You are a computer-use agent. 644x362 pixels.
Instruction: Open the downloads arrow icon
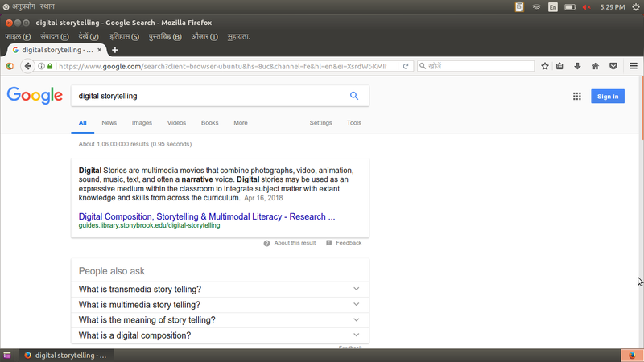tap(577, 66)
